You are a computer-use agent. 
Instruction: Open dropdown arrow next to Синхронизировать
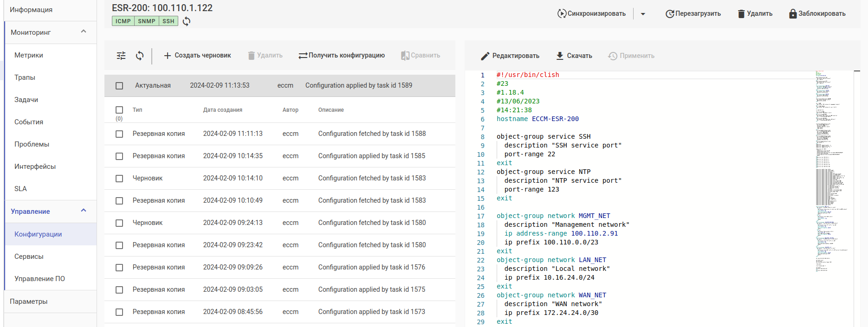point(643,14)
